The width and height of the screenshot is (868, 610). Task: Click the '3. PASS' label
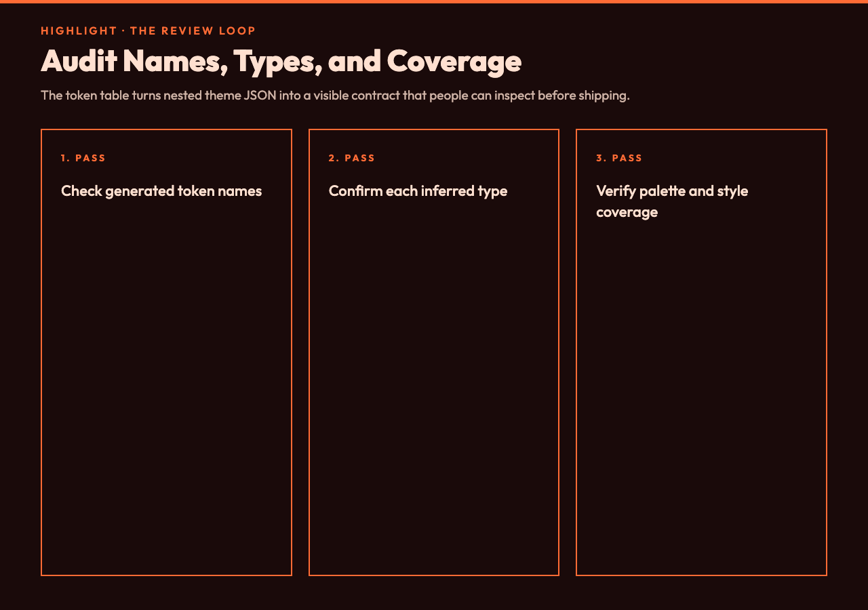[x=619, y=158]
